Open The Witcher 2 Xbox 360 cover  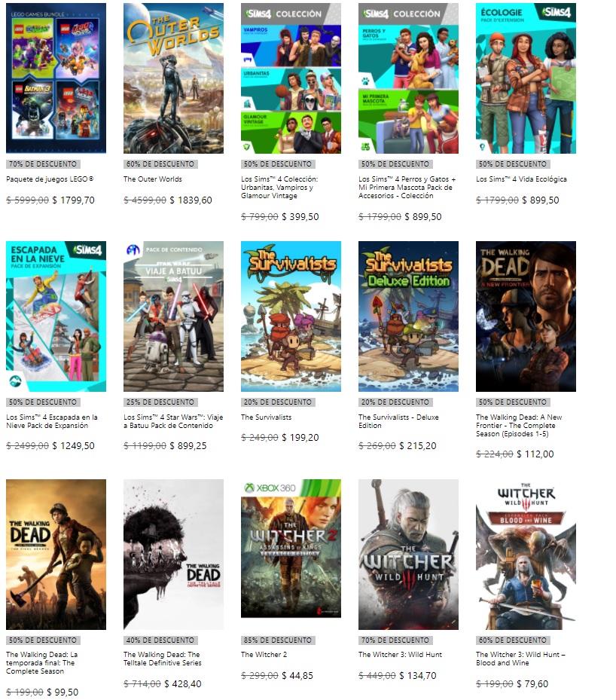(291, 549)
